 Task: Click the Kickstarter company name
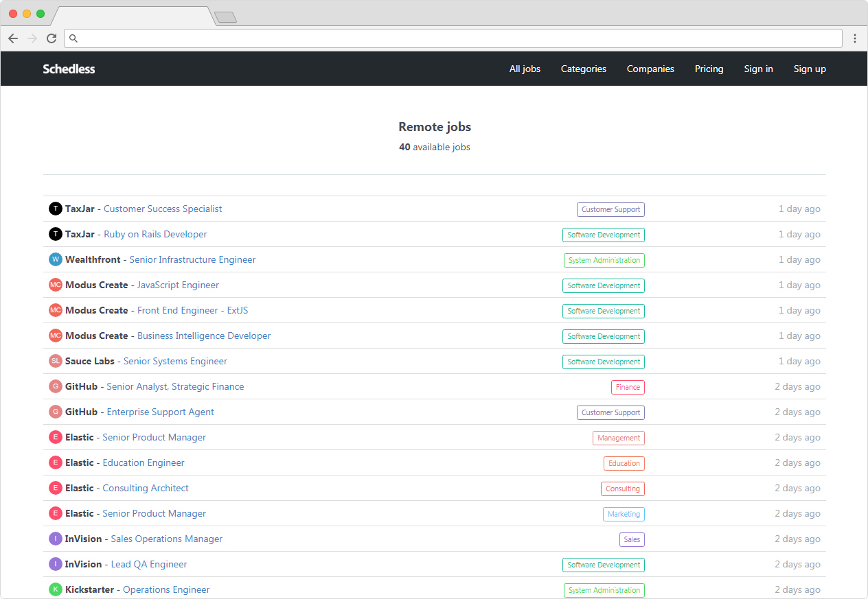[89, 589]
